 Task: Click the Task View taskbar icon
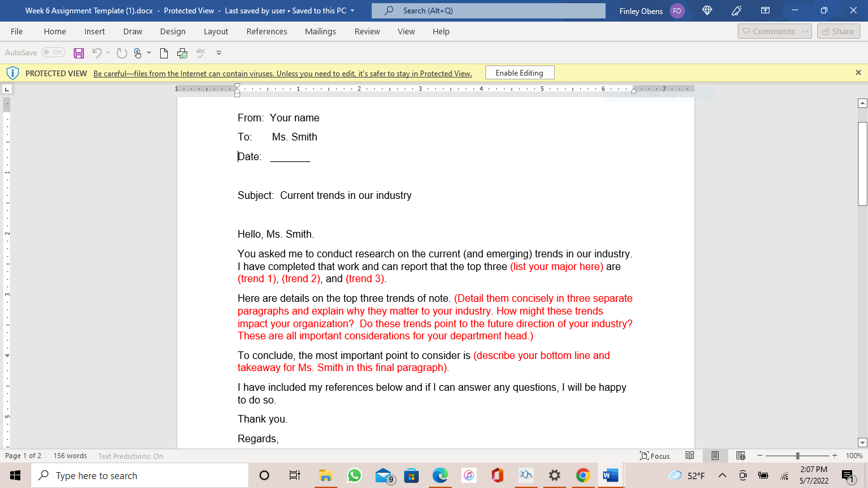coord(294,475)
